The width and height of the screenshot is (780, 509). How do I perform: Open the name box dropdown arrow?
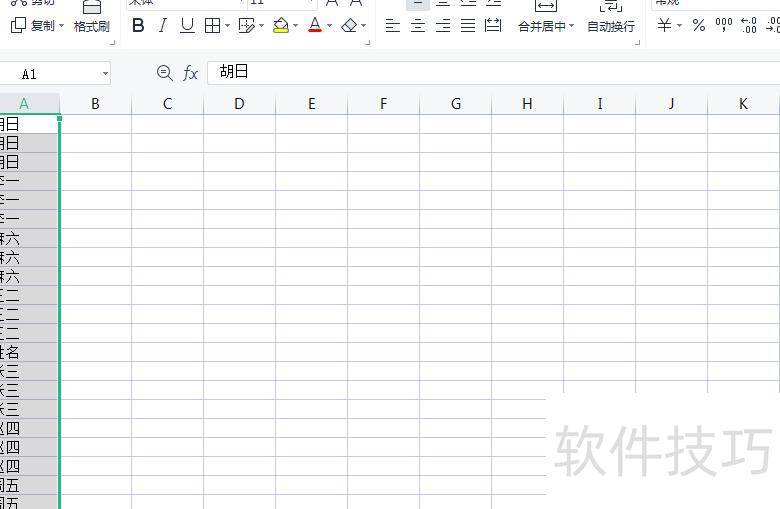105,74
